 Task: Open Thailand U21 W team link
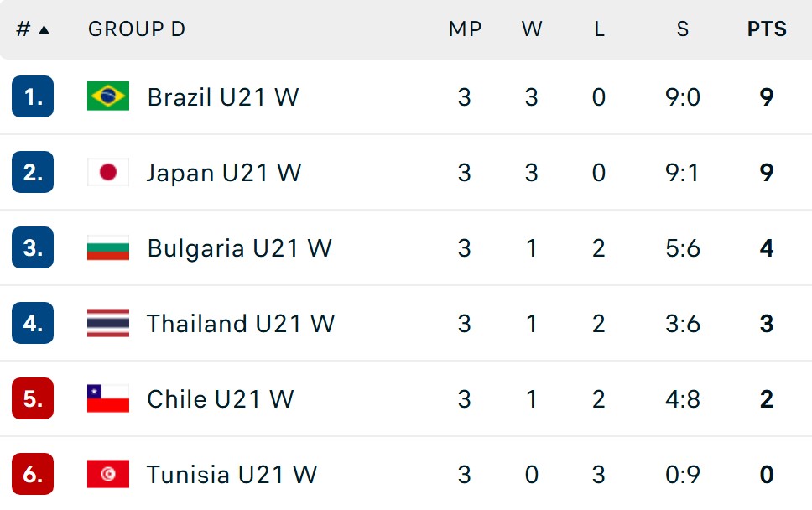(x=241, y=324)
